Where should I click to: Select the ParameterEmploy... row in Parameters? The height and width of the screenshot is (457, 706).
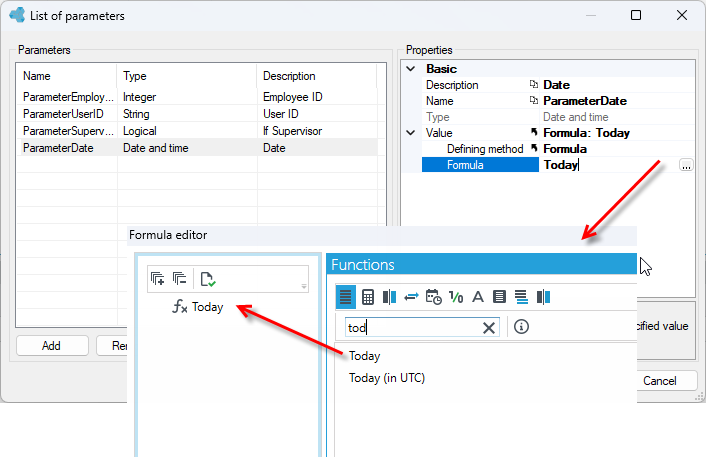click(197, 97)
